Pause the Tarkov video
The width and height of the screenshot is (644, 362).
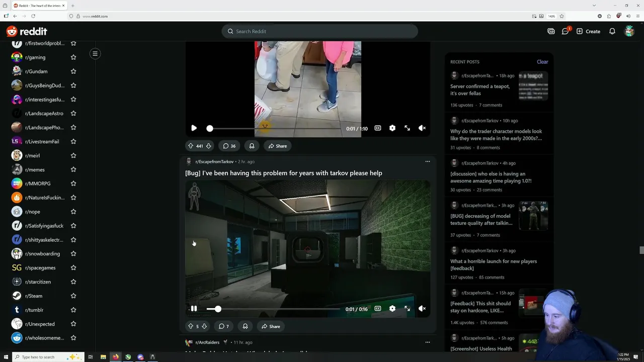pyautogui.click(x=194, y=309)
